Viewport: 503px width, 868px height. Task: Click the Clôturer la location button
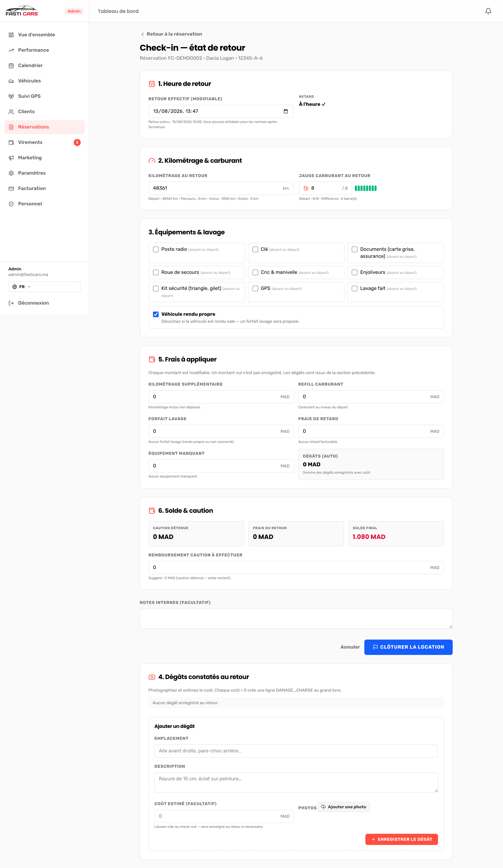click(408, 647)
